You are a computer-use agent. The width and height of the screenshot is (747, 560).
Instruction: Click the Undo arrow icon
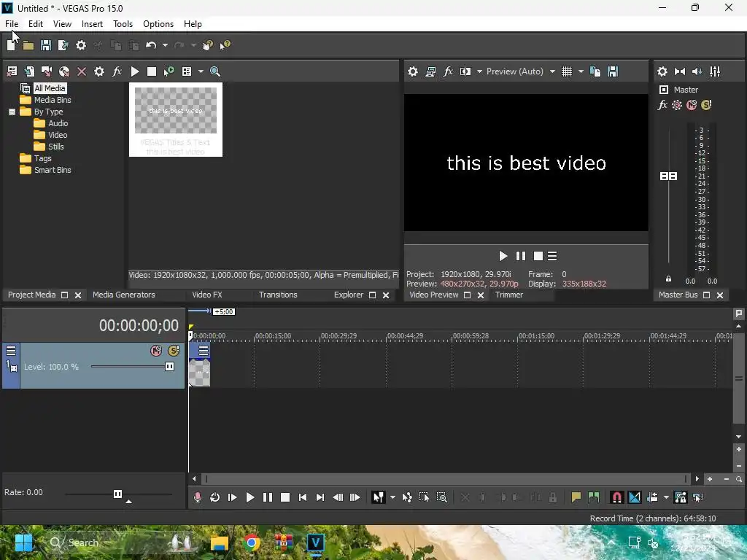click(151, 45)
